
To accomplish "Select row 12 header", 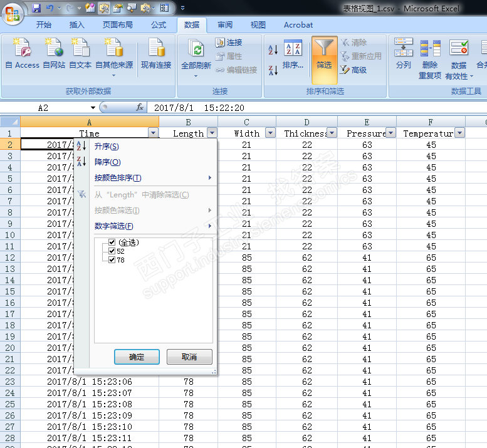I will point(10,258).
